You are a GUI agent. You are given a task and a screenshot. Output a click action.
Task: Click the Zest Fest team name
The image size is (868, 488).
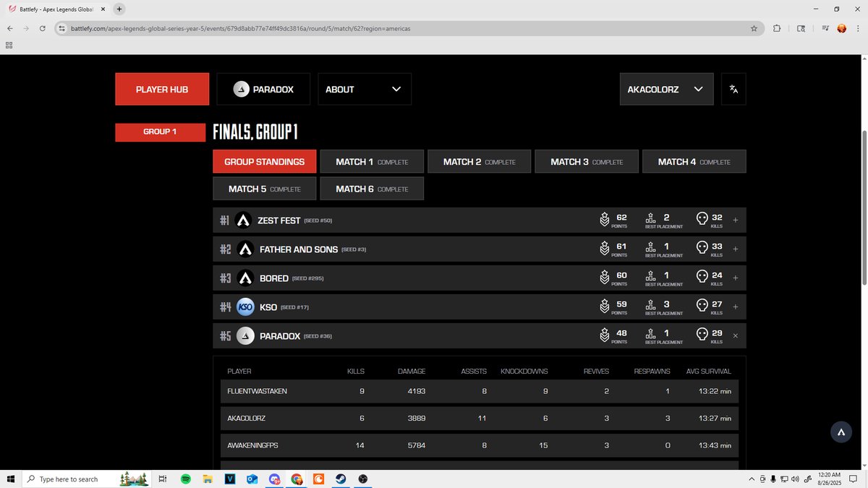[x=279, y=221]
